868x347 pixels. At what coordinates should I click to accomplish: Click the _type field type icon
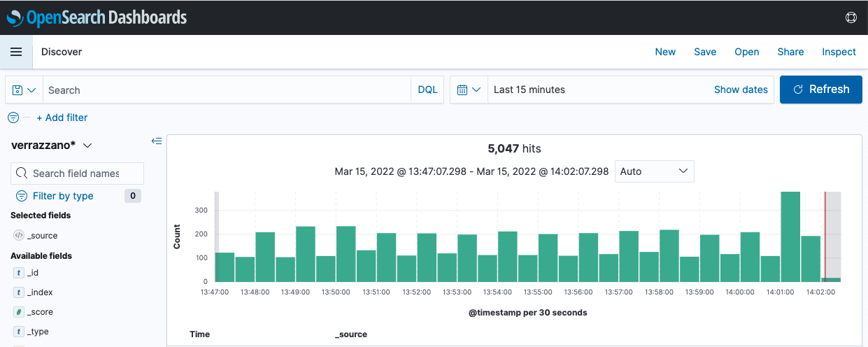tap(19, 332)
